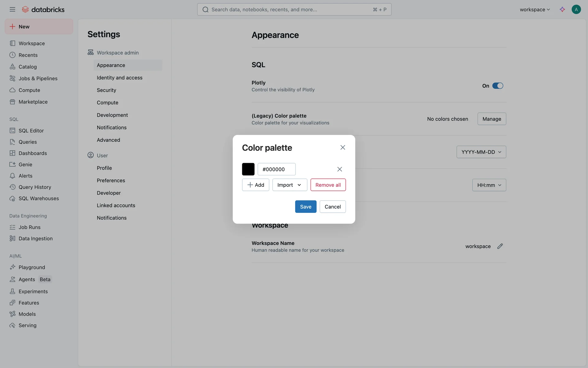Viewport: 588px width, 368px height.
Task: Select Identity and access settings
Action: coord(119,78)
